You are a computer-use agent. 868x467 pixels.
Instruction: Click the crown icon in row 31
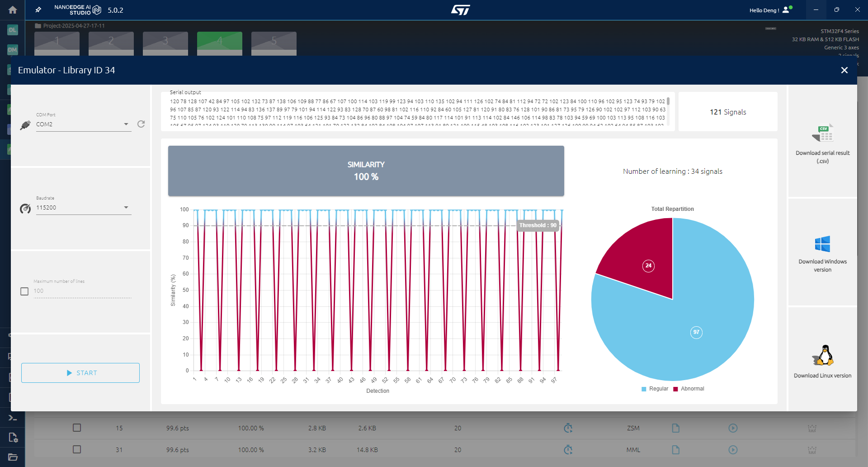812,449
